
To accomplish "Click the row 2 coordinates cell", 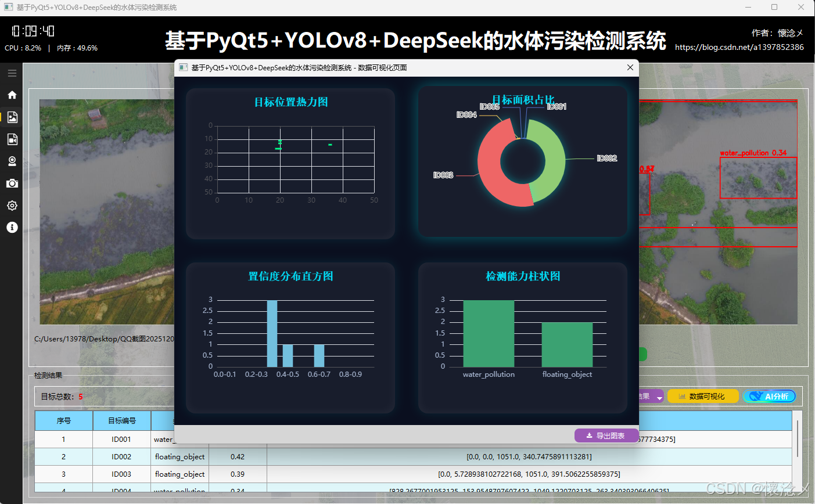I will (529, 456).
